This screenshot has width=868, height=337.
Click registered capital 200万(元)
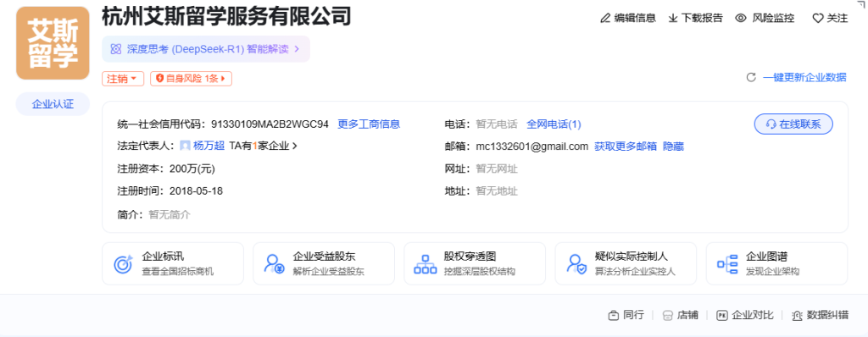pyautogui.click(x=192, y=168)
